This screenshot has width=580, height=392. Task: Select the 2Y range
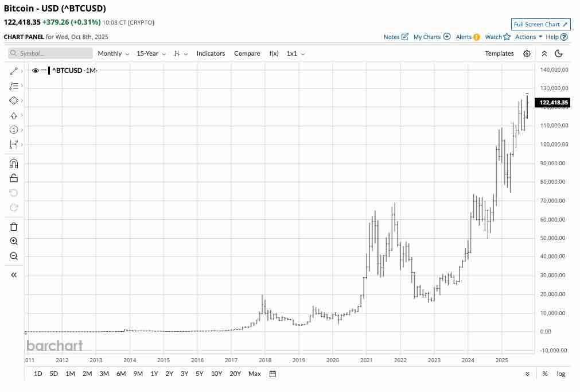[x=169, y=374]
